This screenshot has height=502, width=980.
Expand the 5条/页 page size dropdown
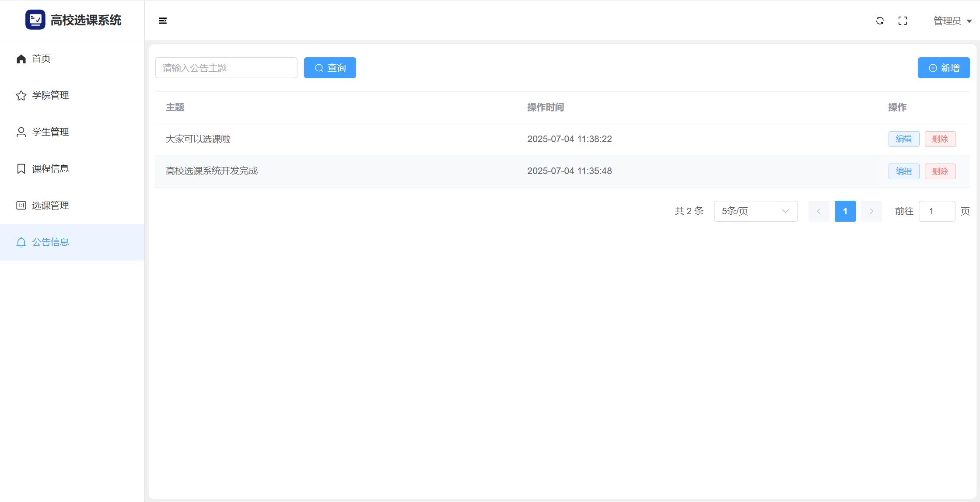point(756,211)
